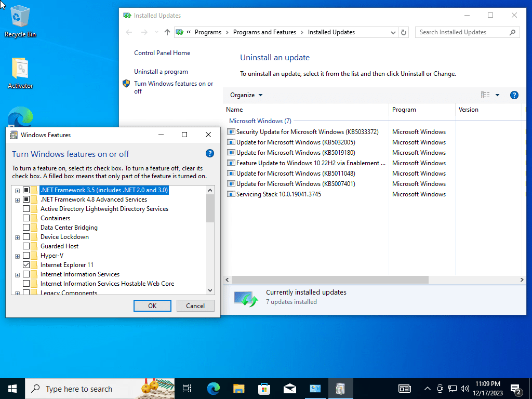Click the help icon in Installed Updates toolbar
This screenshot has height=399, width=532.
point(514,95)
